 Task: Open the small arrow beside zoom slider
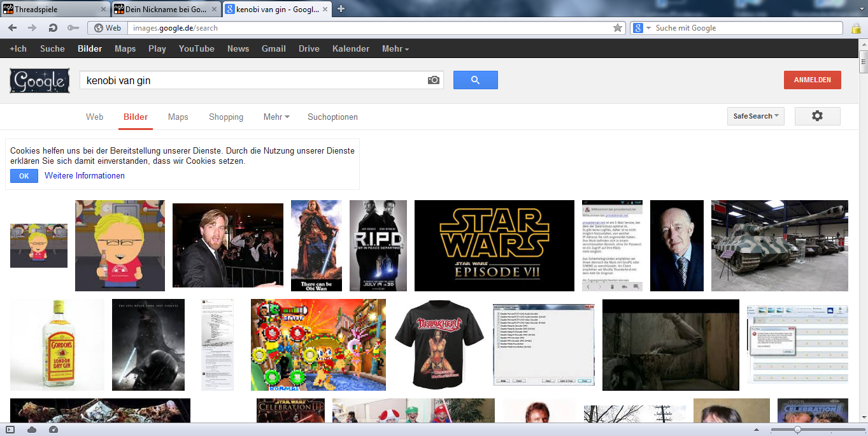757,430
